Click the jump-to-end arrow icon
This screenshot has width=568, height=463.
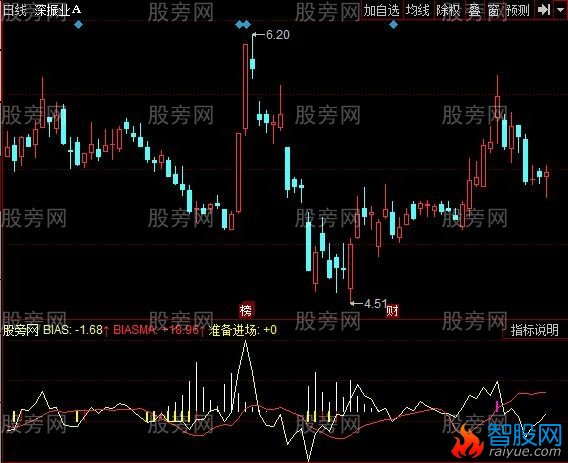[x=544, y=10]
